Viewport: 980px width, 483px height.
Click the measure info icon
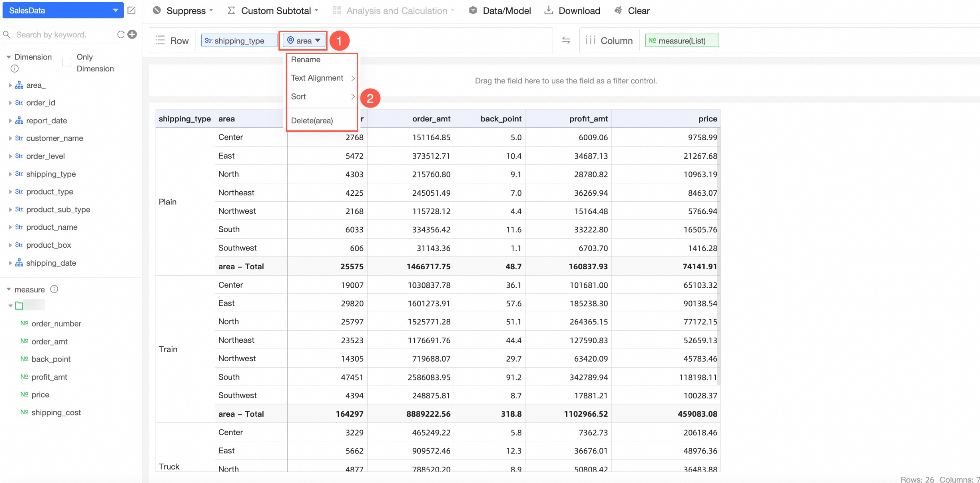click(x=54, y=289)
